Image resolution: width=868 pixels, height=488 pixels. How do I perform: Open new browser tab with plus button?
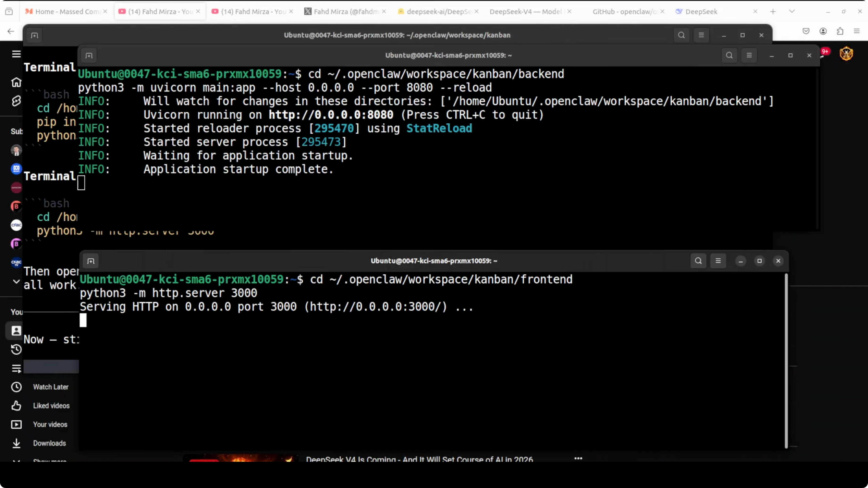(x=773, y=12)
